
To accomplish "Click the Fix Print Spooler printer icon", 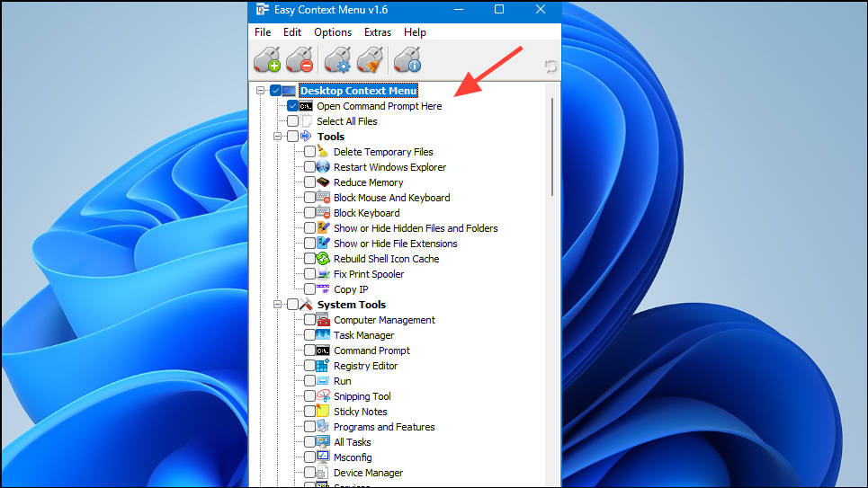I will pyautogui.click(x=323, y=273).
